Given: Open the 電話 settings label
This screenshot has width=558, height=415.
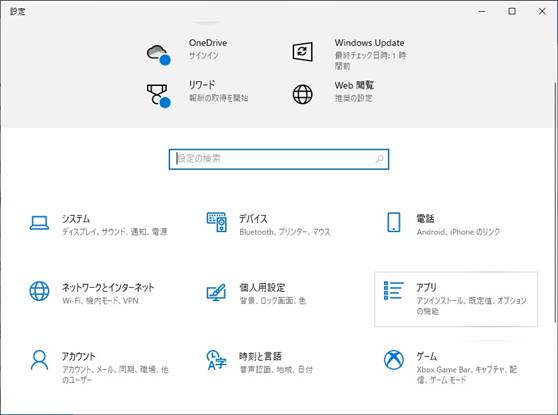Looking at the screenshot, I should point(425,219).
